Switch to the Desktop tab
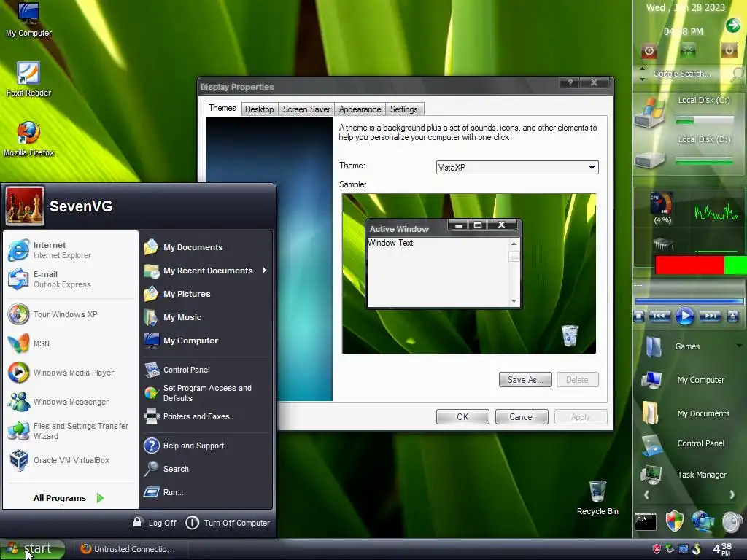747x560 pixels. pos(259,109)
